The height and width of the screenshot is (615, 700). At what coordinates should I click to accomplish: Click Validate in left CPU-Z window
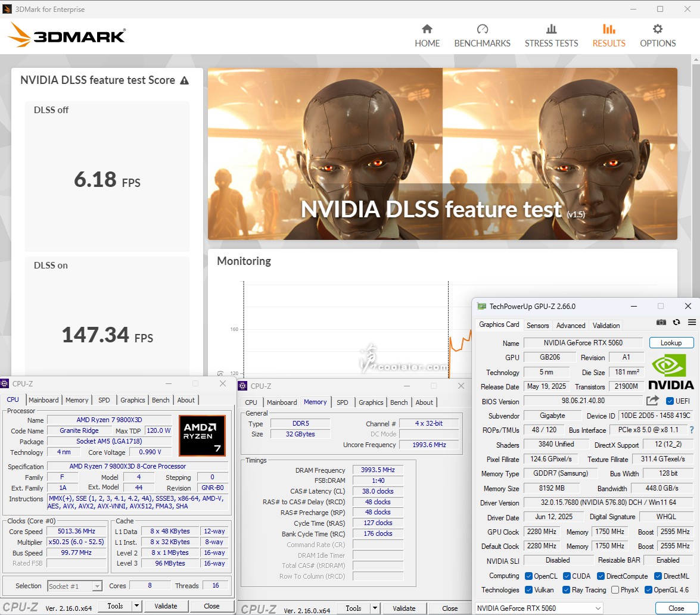[166, 605]
